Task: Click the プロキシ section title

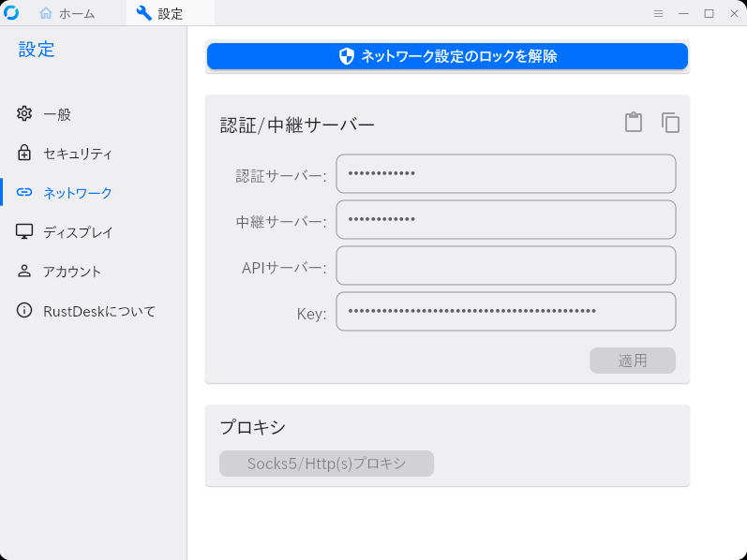Action: tap(252, 427)
